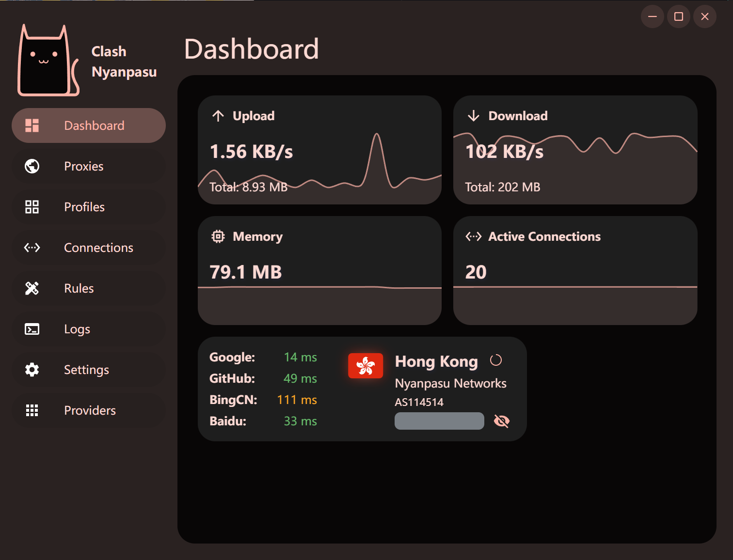The image size is (733, 560).
Task: Click the Connections arrows icon in sidebar
Action: (x=32, y=248)
